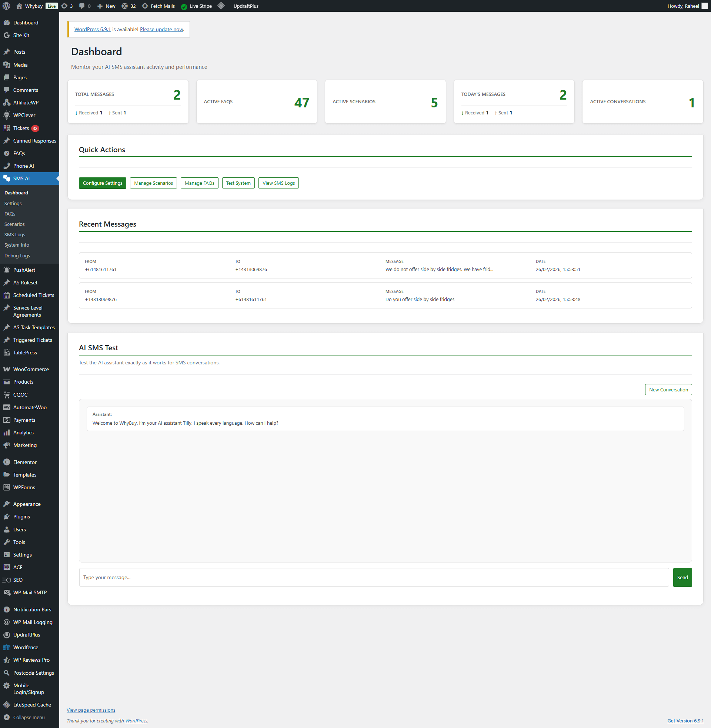Image resolution: width=711 pixels, height=728 pixels.
Task: Expand the New content menu
Action: tap(106, 6)
